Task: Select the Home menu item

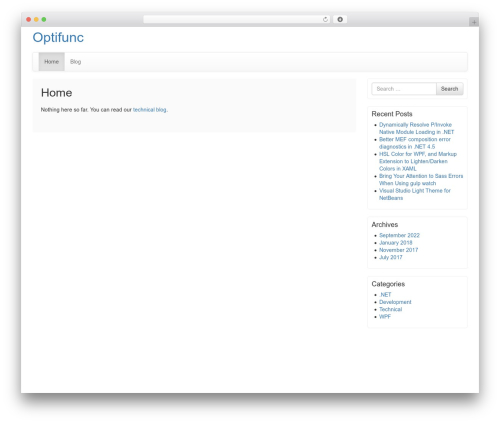Action: [51, 62]
